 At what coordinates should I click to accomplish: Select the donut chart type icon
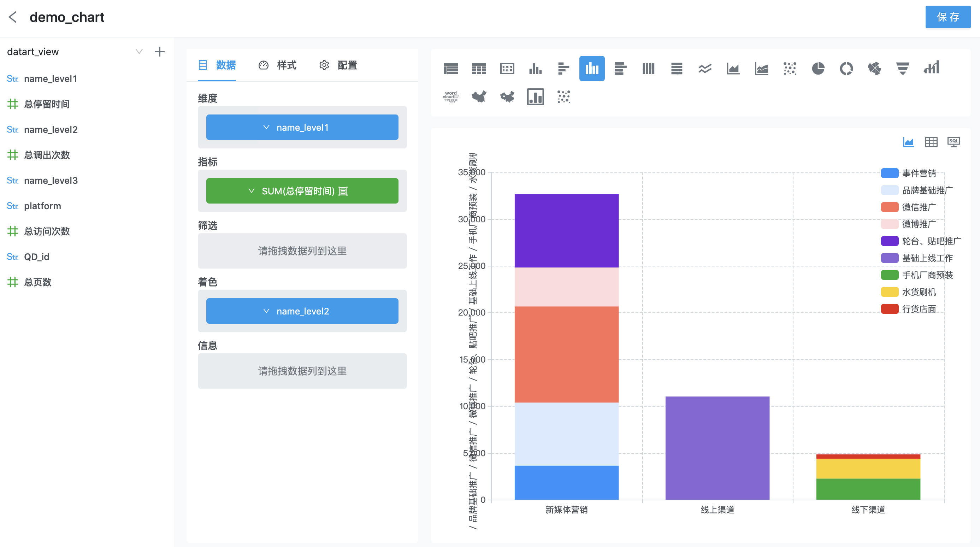point(846,69)
